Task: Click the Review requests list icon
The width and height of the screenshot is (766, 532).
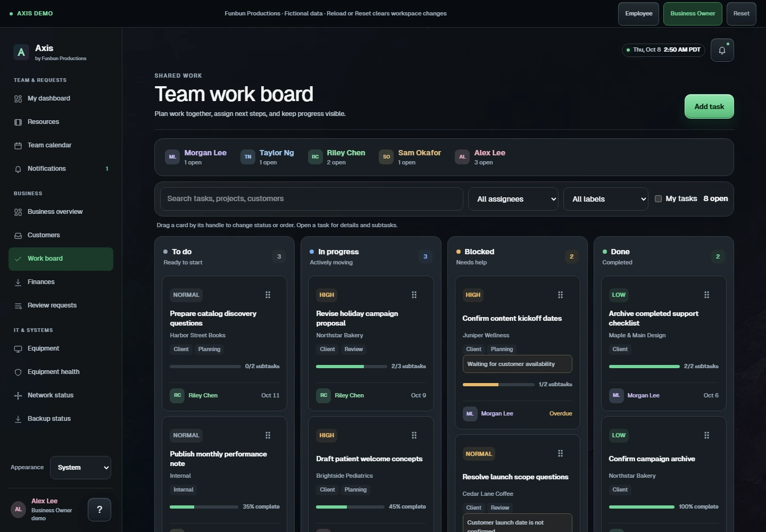Action: 18,306
